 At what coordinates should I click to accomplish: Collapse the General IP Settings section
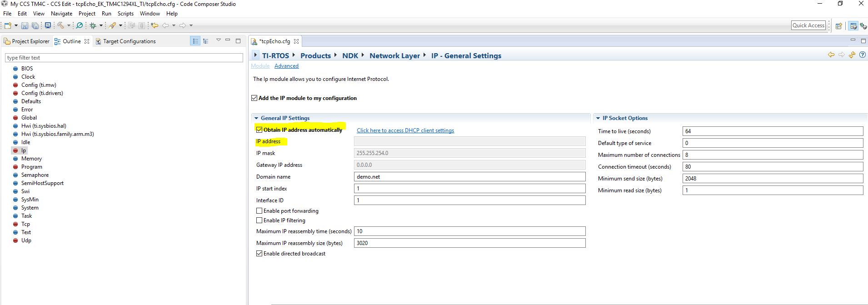[256, 118]
